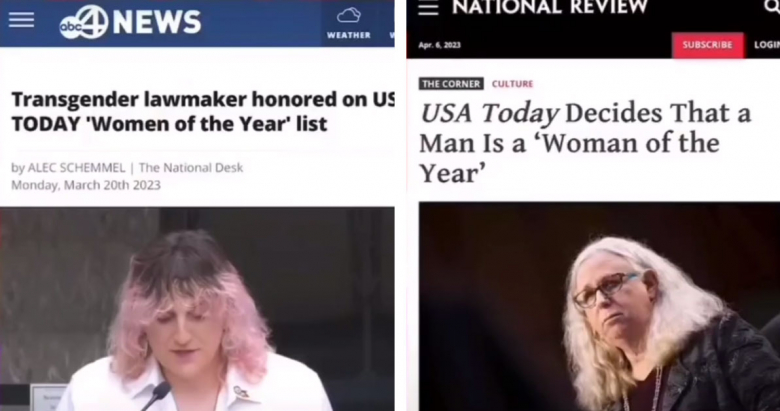The width and height of the screenshot is (780, 411).
Task: Open the National Review article photo
Action: pyautogui.click(x=599, y=306)
